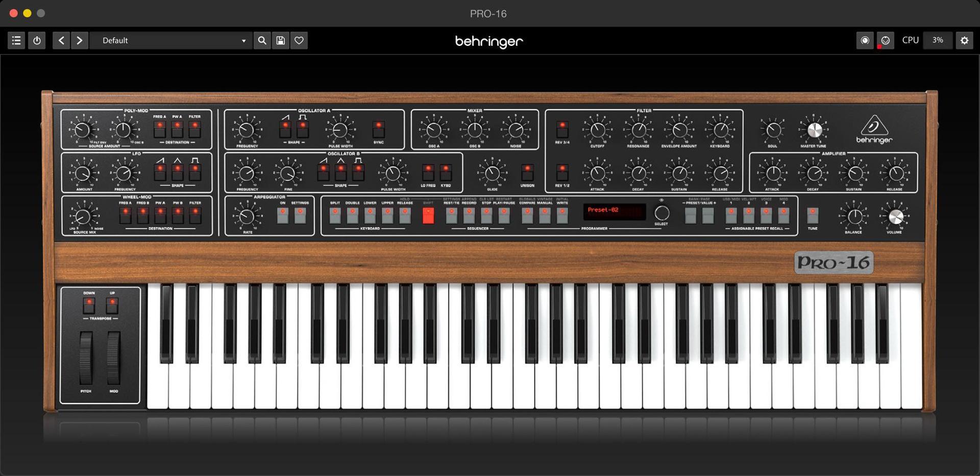The width and height of the screenshot is (980, 476).
Task: Open preset search with magnifier icon
Action: [262, 40]
